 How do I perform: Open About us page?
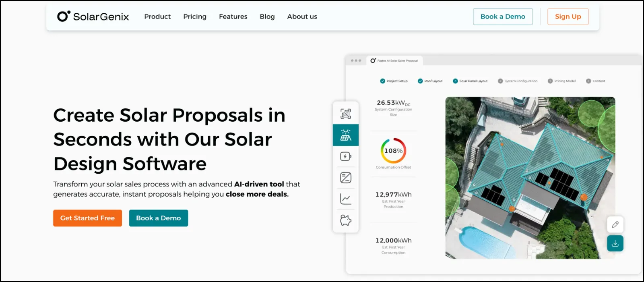pyautogui.click(x=302, y=17)
